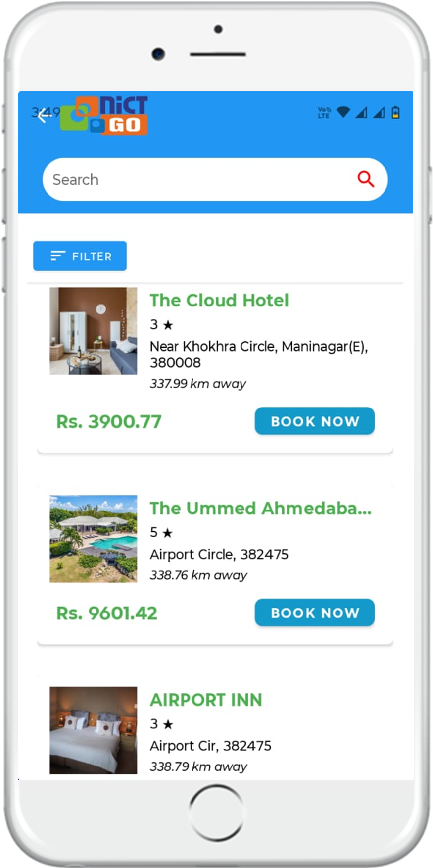Select The Cloud Hotel title

coord(219,300)
